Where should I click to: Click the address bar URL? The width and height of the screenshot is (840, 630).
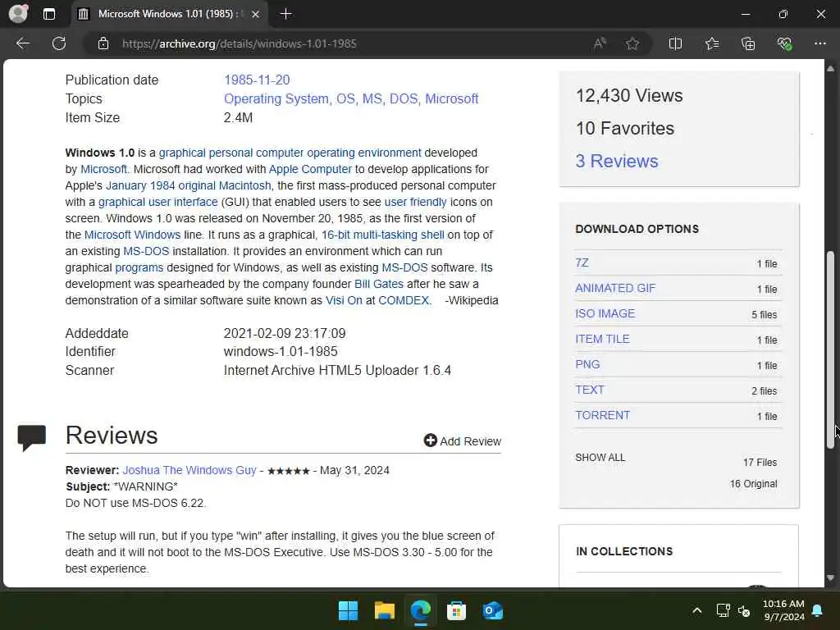(239, 43)
